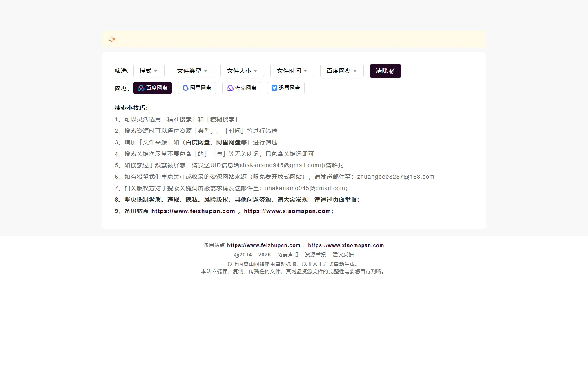Image resolution: width=588 pixels, height=368 pixels.
Task: Open footer xiaomapan.com backup site link
Action: click(x=346, y=245)
